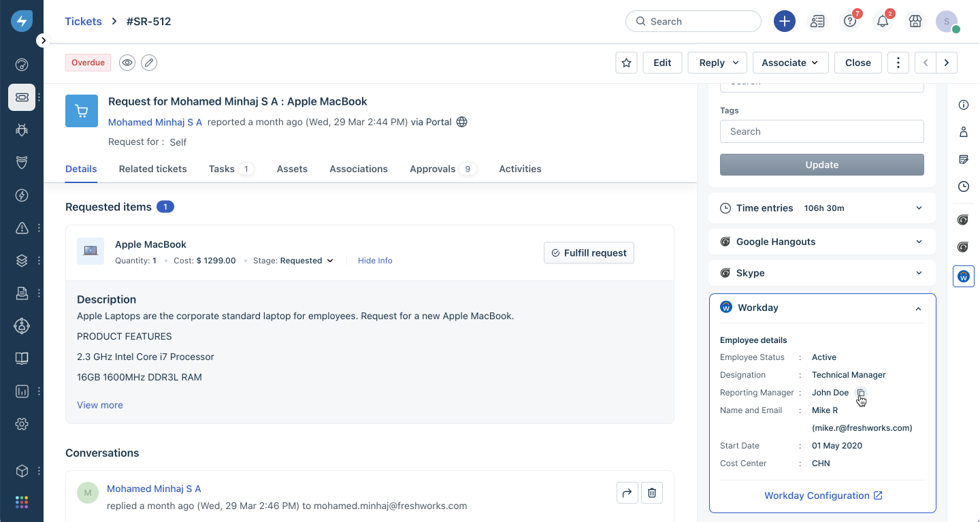Screen dimensions: 980x522
Task: Open the Workday app icon in the right rail
Action: pos(964,276)
